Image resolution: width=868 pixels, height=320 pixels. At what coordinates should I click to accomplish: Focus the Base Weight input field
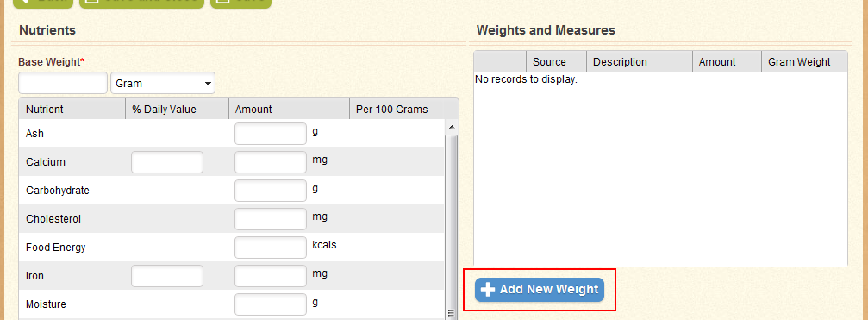[x=63, y=83]
